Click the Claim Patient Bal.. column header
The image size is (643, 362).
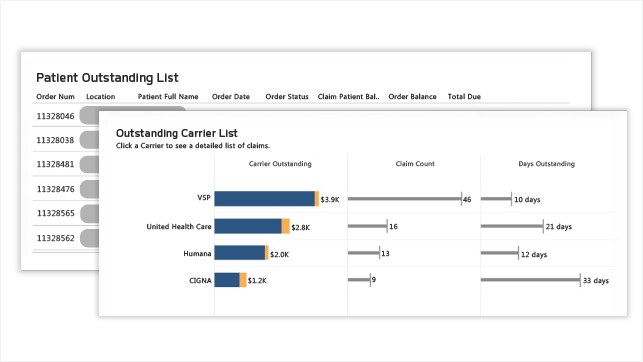(349, 97)
